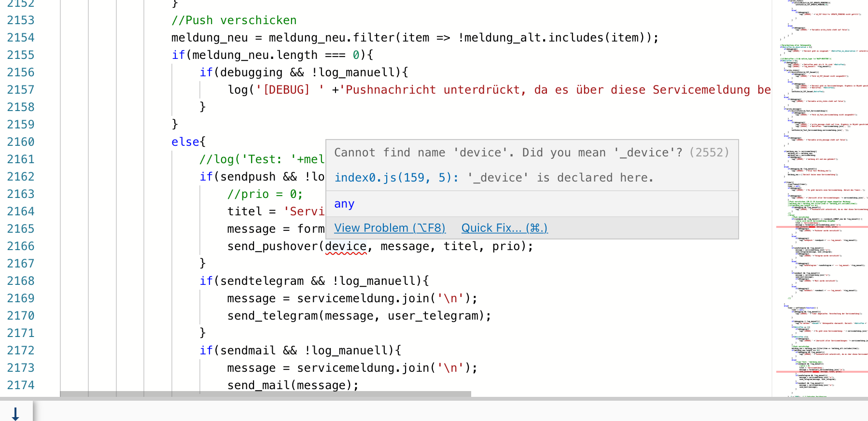The height and width of the screenshot is (421, 868).
Task: Click line number 2170
Action: click(21, 316)
